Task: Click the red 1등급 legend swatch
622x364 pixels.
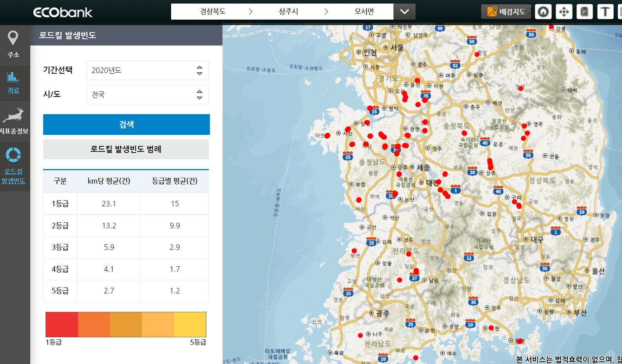Action: click(62, 324)
